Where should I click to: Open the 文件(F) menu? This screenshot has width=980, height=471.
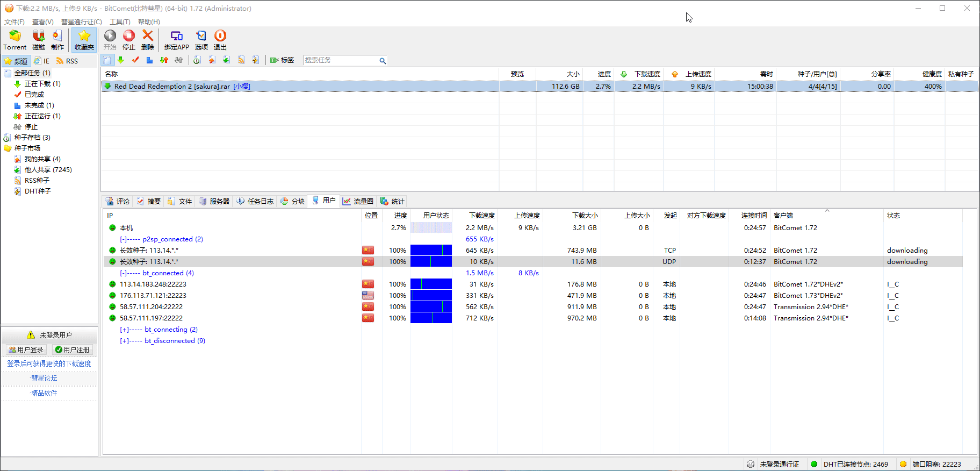pyautogui.click(x=15, y=22)
